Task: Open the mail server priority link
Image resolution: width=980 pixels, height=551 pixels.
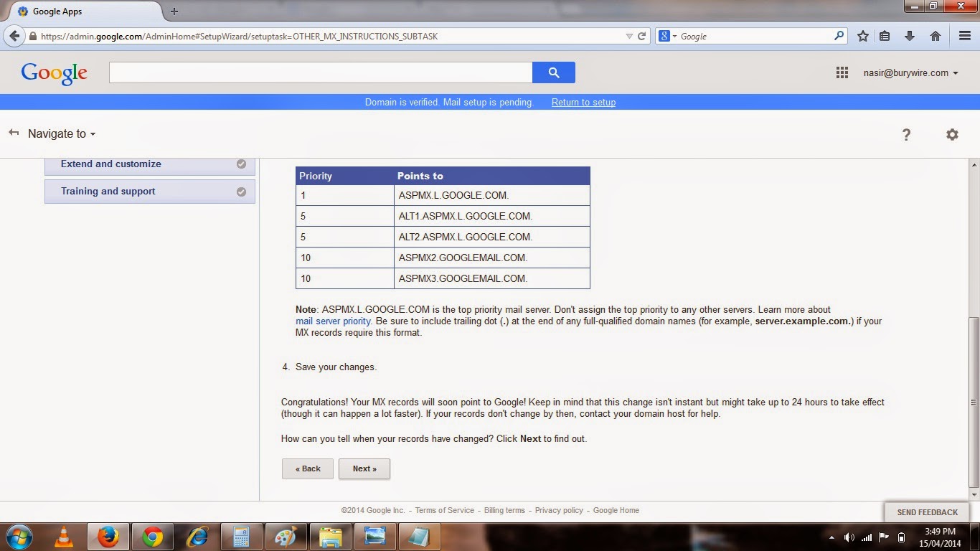Action: tap(333, 321)
